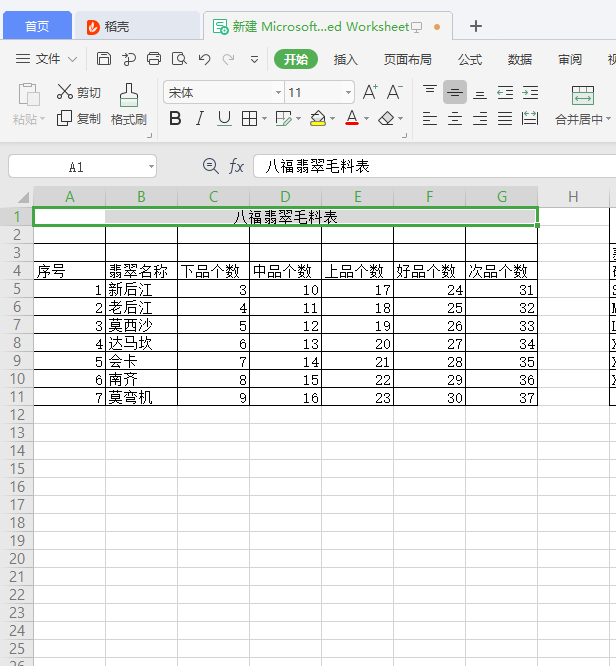Click the 合并居中 merge icon

pyautogui.click(x=582, y=96)
